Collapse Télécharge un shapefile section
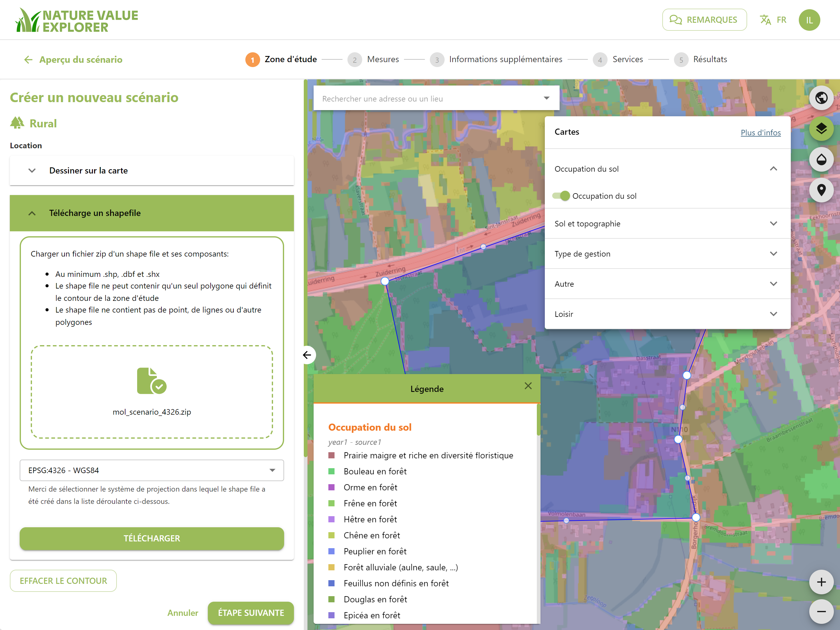 pos(152,213)
